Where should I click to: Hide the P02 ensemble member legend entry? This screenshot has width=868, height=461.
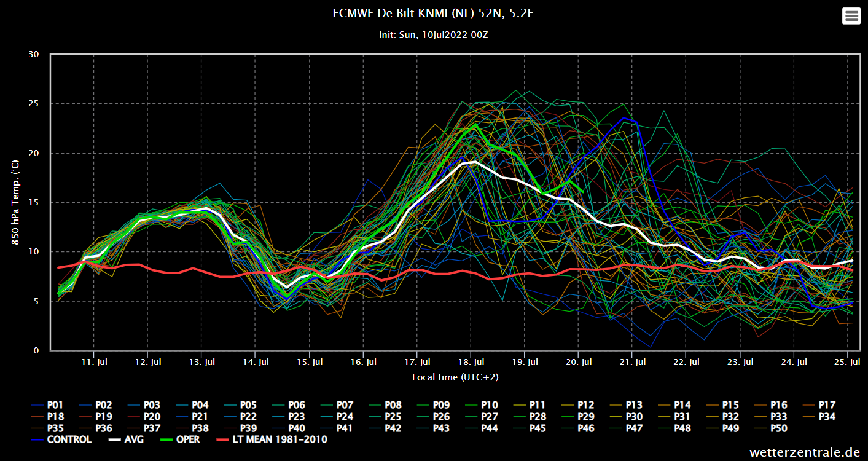pos(95,405)
